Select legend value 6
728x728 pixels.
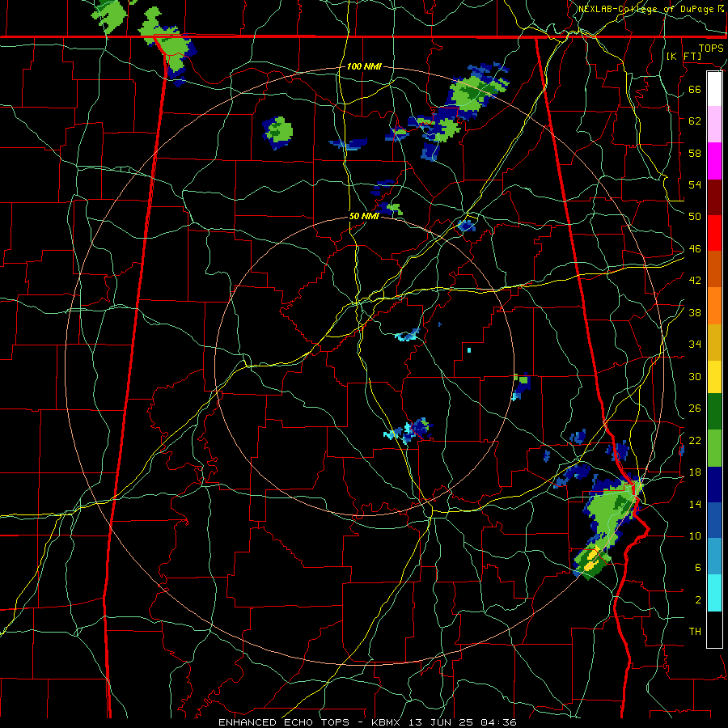(697, 568)
